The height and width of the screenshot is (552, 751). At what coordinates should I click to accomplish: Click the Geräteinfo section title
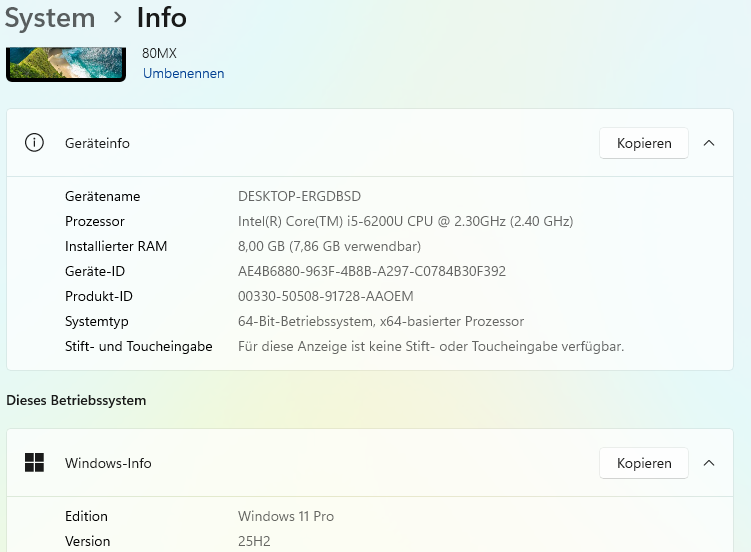point(97,143)
